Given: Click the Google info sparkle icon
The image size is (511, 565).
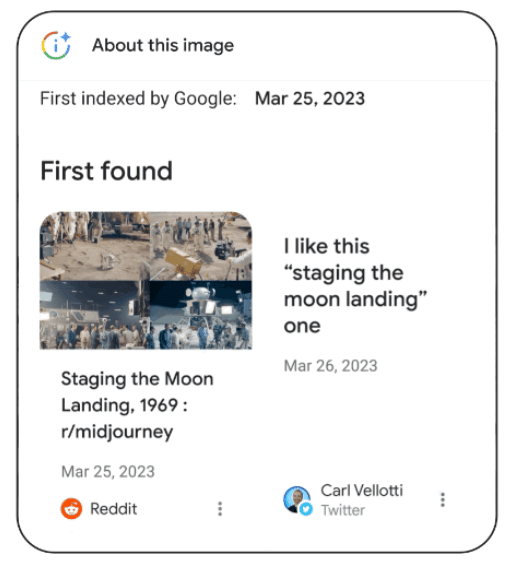Looking at the screenshot, I should (x=56, y=45).
